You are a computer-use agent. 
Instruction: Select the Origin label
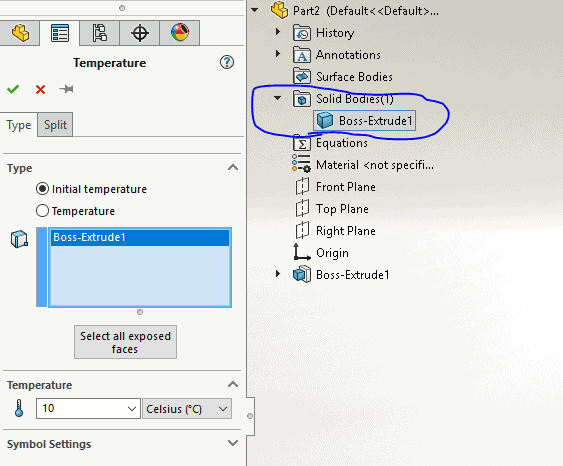click(332, 253)
